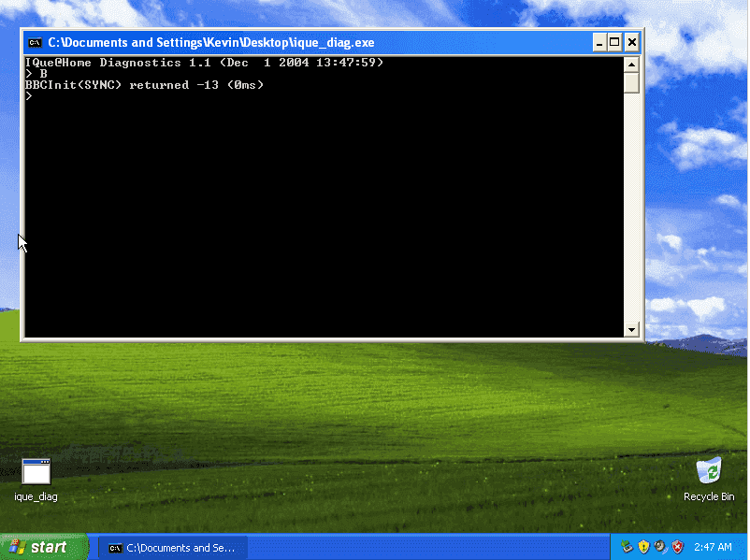Click the console vertical scrollbar thumb
750x560 pixels.
tap(632, 82)
